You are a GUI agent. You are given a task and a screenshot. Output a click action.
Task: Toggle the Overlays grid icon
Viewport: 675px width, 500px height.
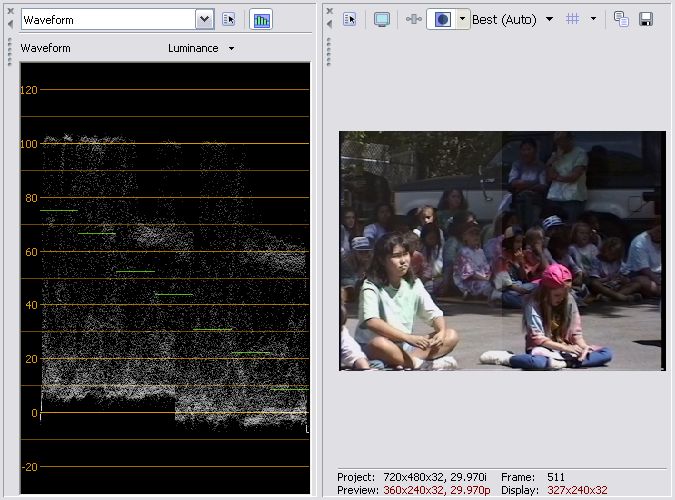tap(573, 19)
